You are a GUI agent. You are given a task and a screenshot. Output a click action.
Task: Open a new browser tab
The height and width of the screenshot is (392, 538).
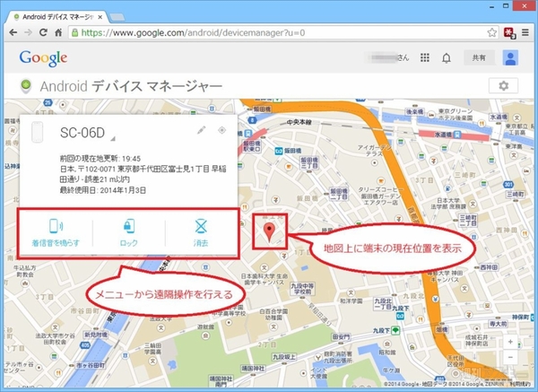click(117, 17)
